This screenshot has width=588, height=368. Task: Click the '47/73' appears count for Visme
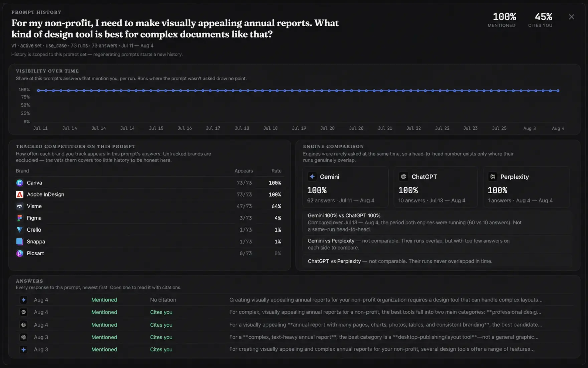244,206
